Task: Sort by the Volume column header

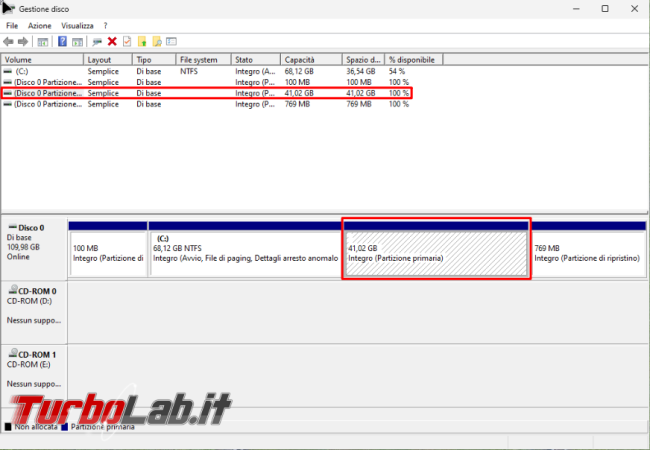Action: click(43, 60)
